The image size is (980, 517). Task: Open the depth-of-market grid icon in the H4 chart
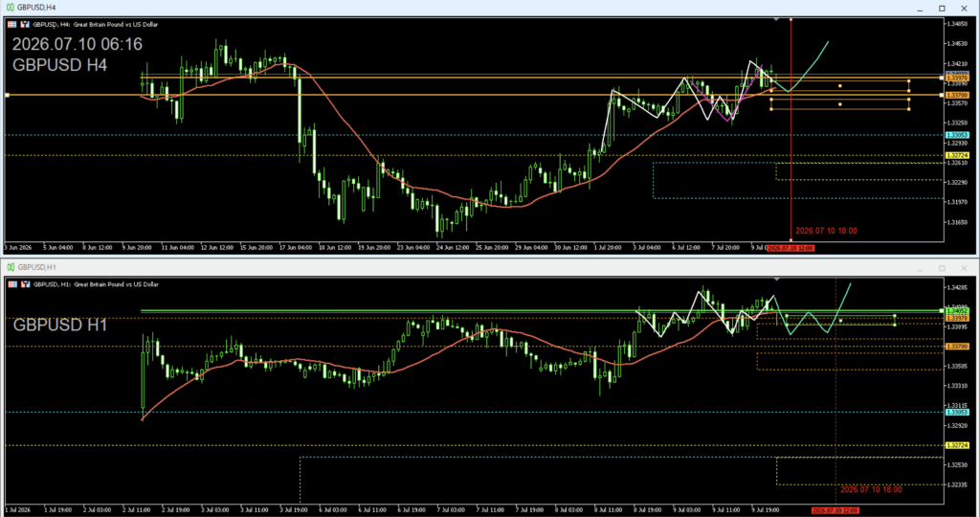click(x=11, y=24)
